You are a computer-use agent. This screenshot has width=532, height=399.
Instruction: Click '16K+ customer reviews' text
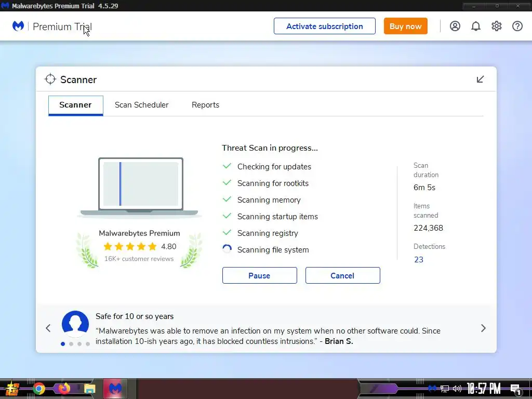[139, 259]
